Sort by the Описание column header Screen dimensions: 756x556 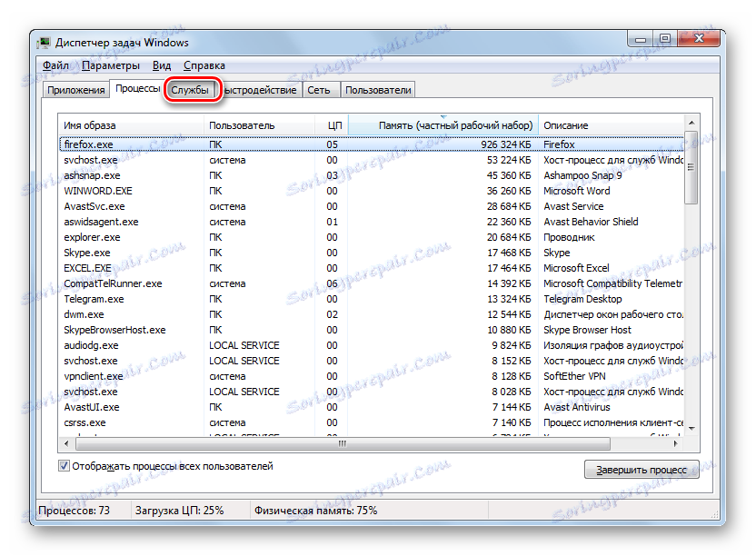[x=611, y=125]
